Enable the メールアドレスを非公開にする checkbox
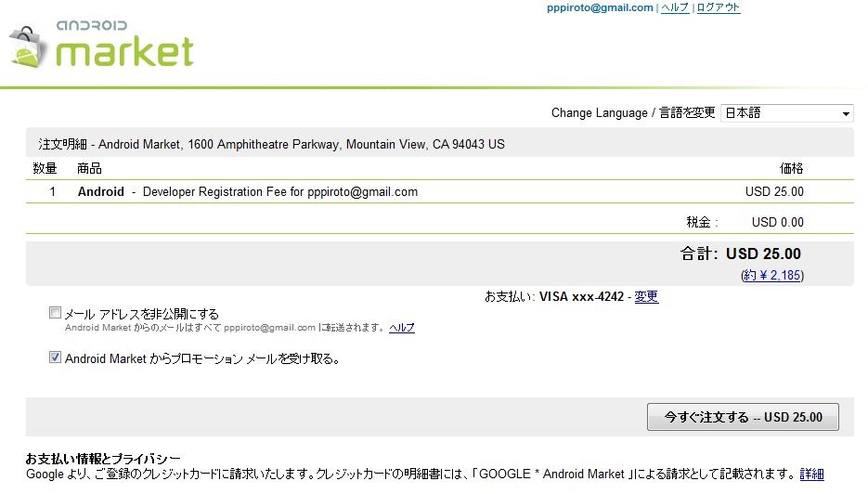The height and width of the screenshot is (494, 868). [55, 313]
